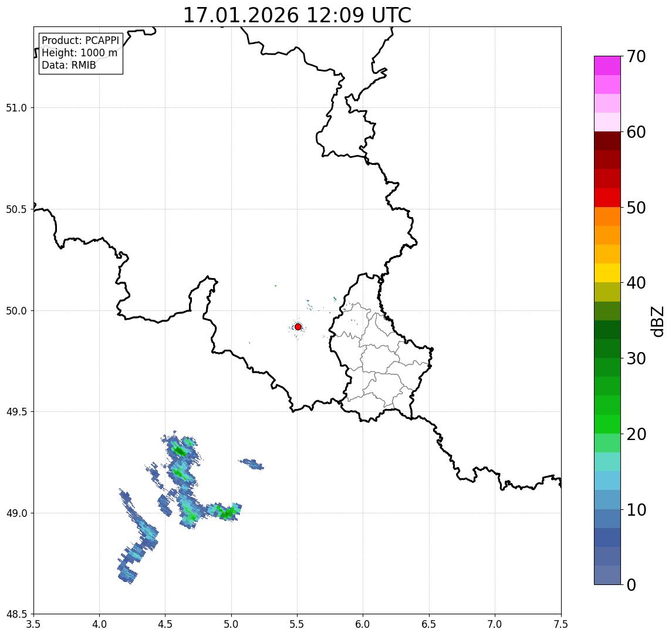672x636 pixels.
Task: Click latitude axis label 50.0
Action: 16,311
